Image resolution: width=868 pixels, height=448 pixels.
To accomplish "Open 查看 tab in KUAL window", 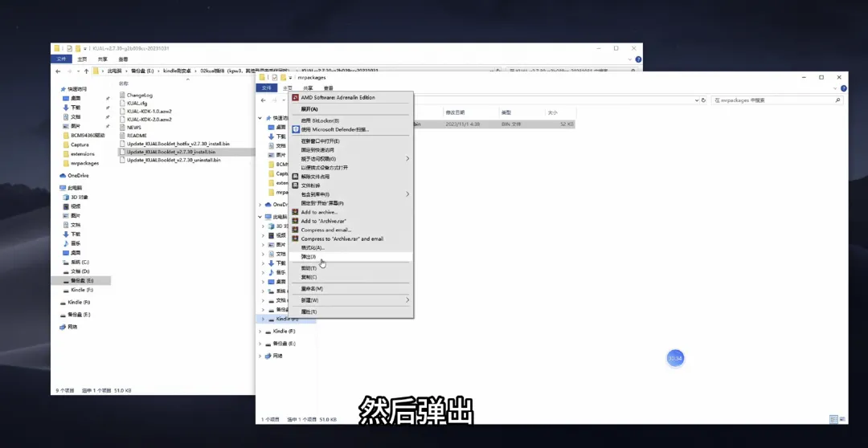I will pos(123,59).
